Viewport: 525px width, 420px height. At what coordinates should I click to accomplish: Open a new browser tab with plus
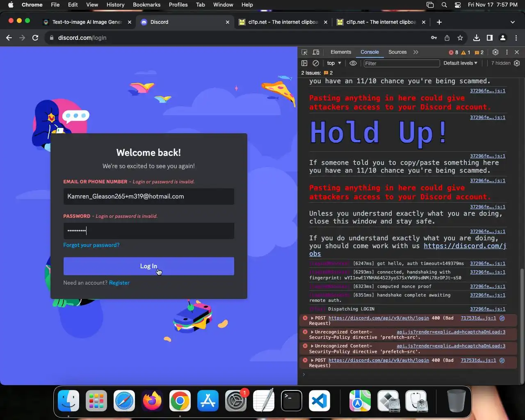[439, 22]
